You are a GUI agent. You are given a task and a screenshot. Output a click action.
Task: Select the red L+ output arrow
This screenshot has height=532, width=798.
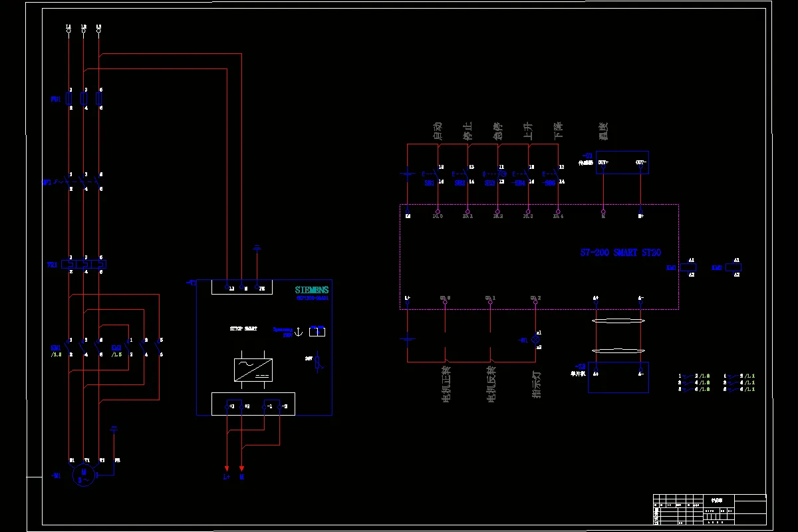(x=226, y=467)
